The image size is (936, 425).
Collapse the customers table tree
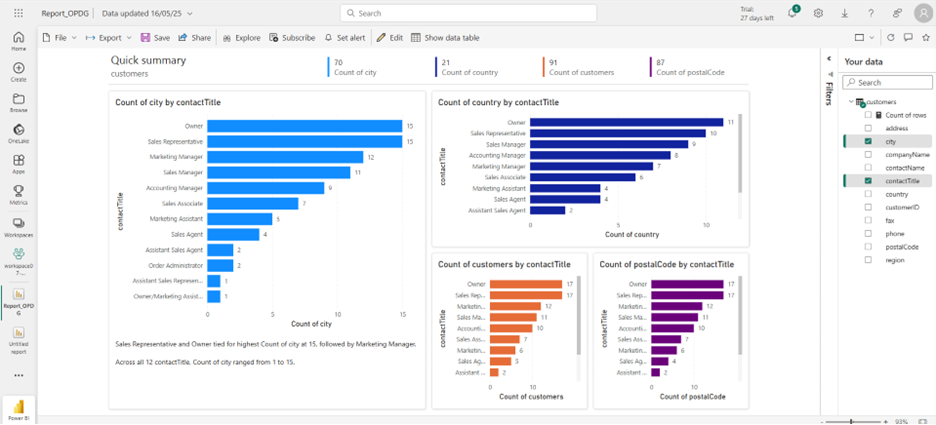click(x=851, y=102)
